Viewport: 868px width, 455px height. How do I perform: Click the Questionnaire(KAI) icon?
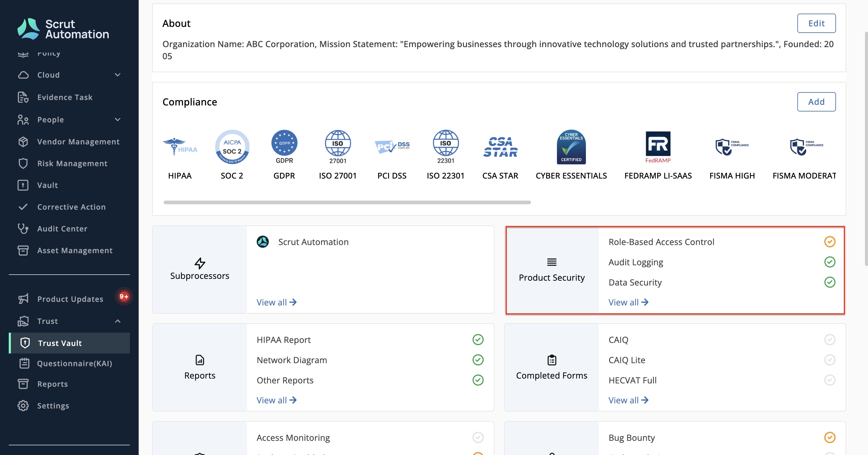click(x=24, y=363)
